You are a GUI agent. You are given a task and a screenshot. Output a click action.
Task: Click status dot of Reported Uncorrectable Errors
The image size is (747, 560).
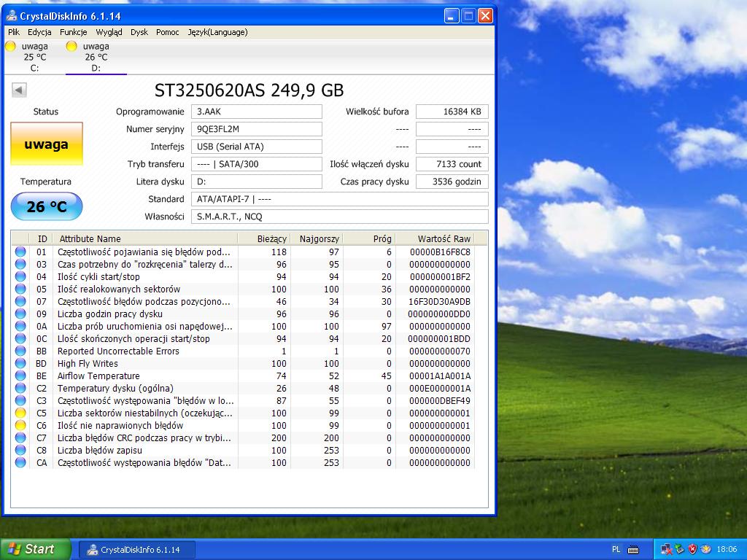pyautogui.click(x=20, y=351)
